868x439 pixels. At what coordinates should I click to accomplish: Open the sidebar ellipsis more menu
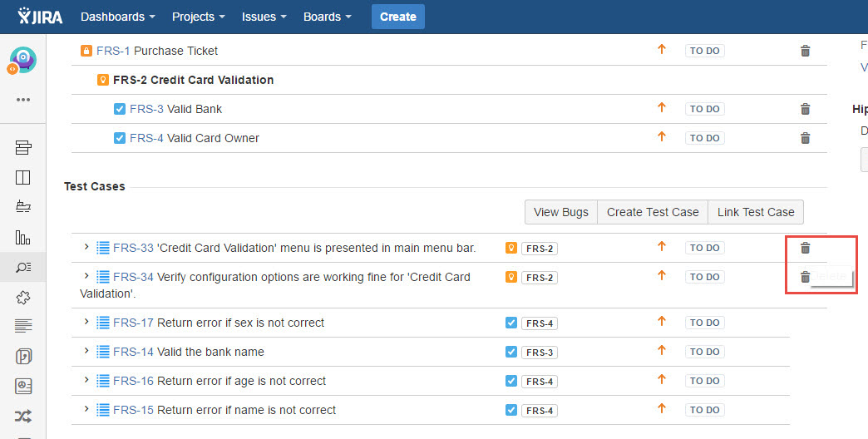pos(22,100)
